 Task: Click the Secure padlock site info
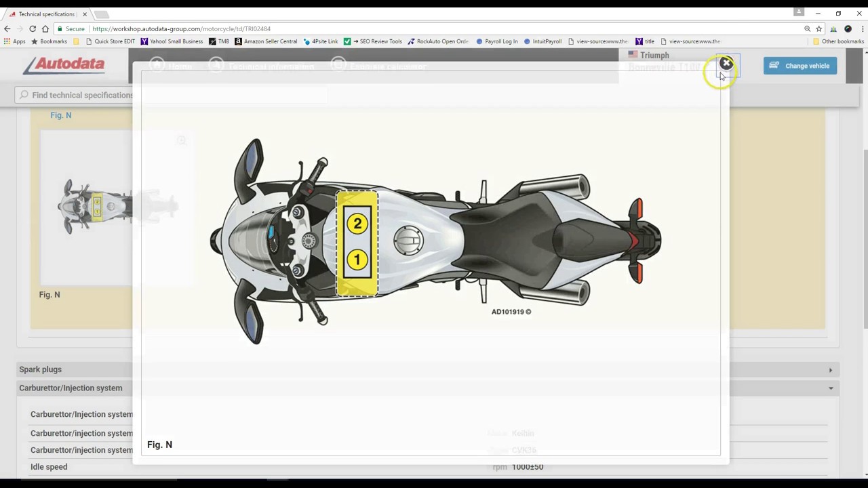[71, 29]
